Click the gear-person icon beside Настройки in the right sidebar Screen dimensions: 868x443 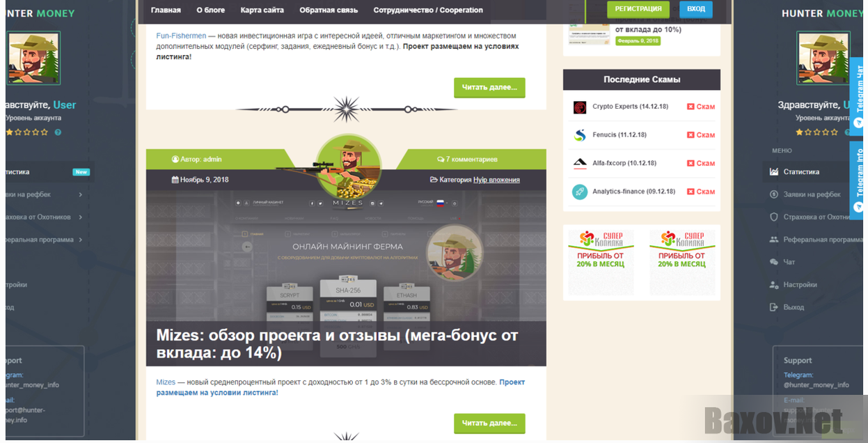tap(774, 285)
